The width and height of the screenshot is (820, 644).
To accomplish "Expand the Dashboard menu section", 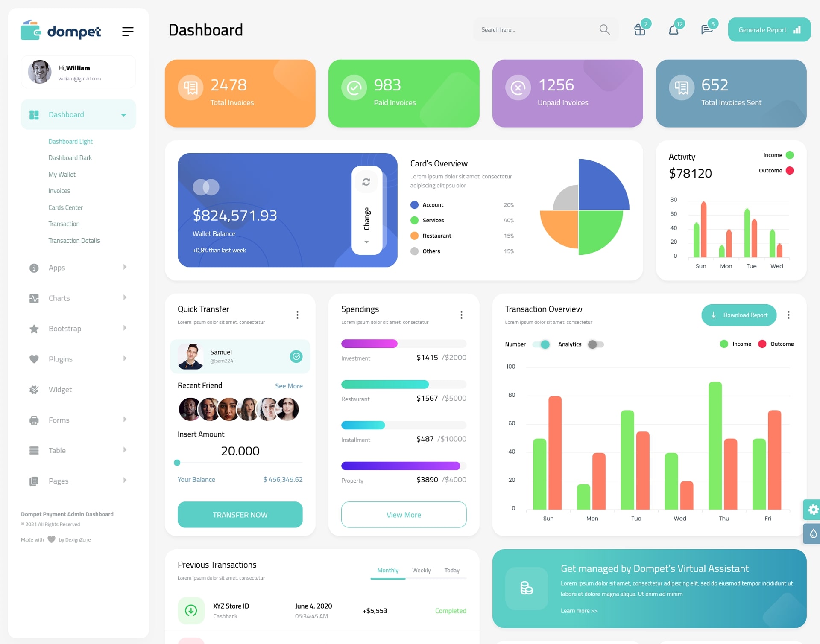I will (x=123, y=114).
